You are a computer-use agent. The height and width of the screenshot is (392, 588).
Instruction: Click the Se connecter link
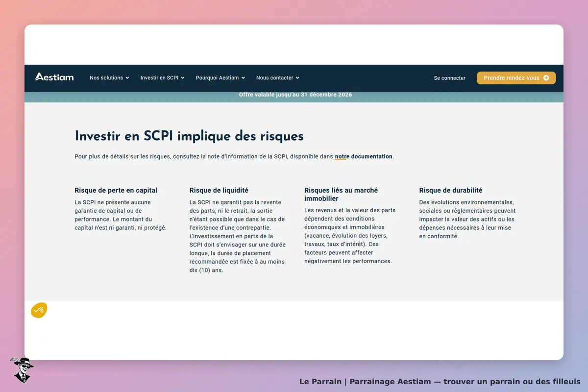[450, 78]
